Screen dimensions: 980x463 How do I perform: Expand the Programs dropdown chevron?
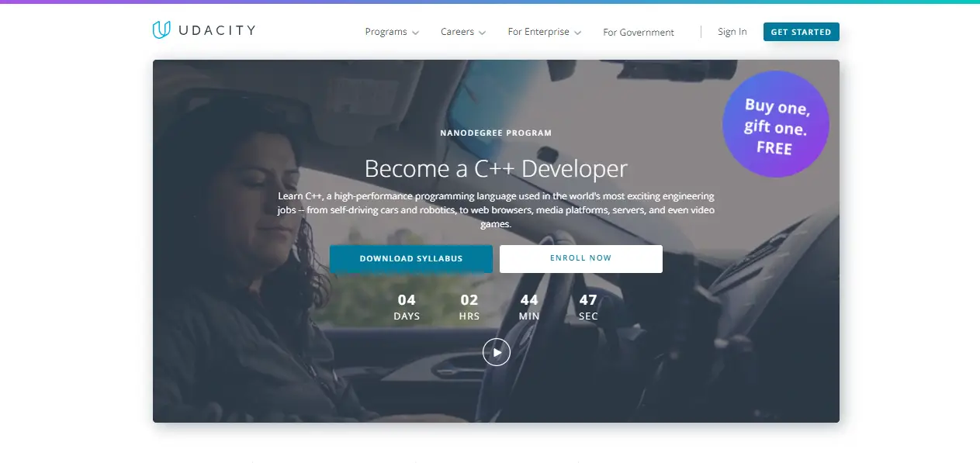416,33
